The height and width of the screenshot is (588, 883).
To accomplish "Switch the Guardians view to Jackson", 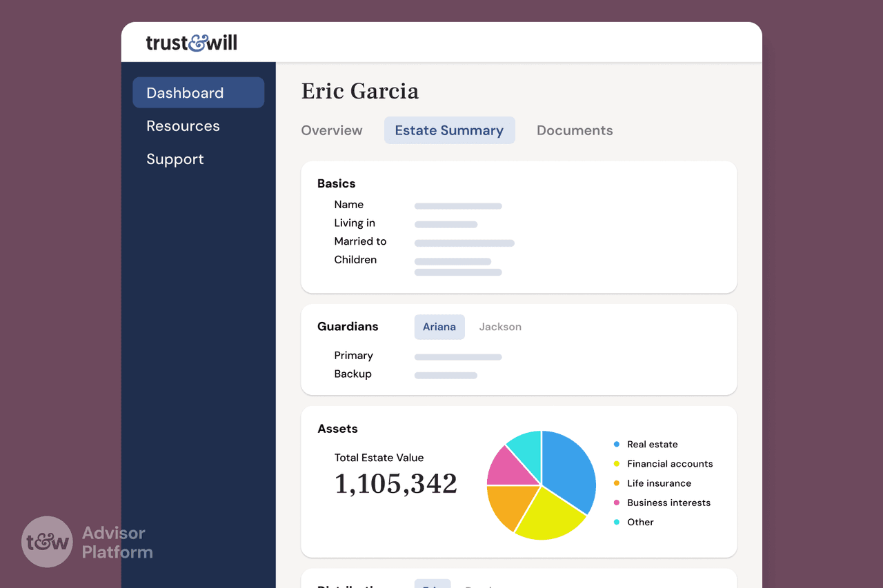I will (500, 327).
